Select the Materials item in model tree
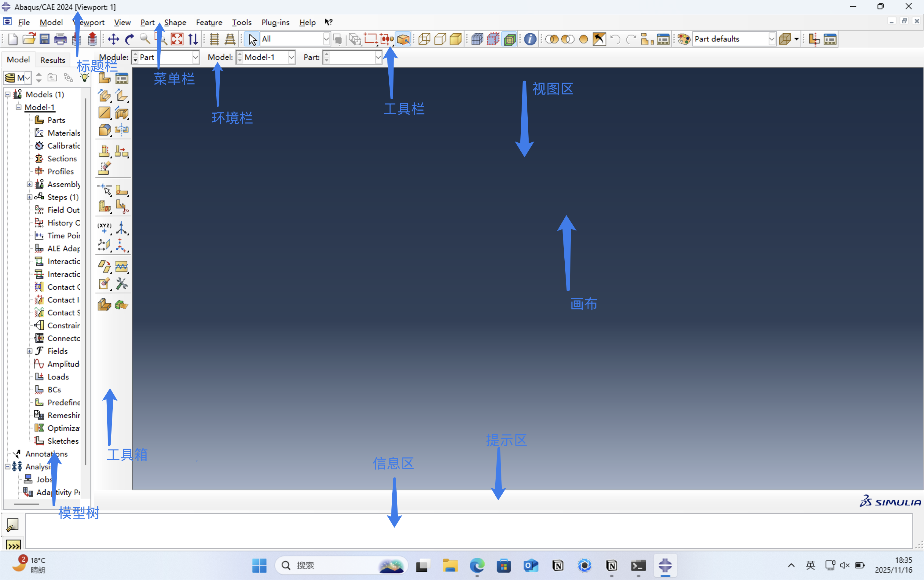Image resolution: width=924 pixels, height=580 pixels. tap(64, 133)
